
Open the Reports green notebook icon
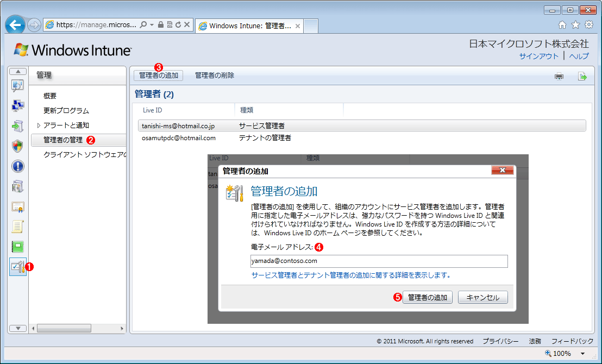tap(18, 247)
